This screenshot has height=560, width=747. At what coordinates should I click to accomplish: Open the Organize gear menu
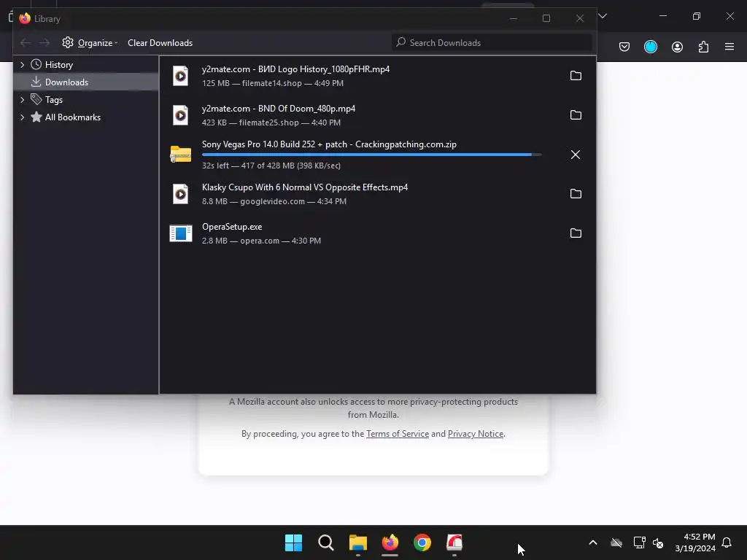point(90,43)
